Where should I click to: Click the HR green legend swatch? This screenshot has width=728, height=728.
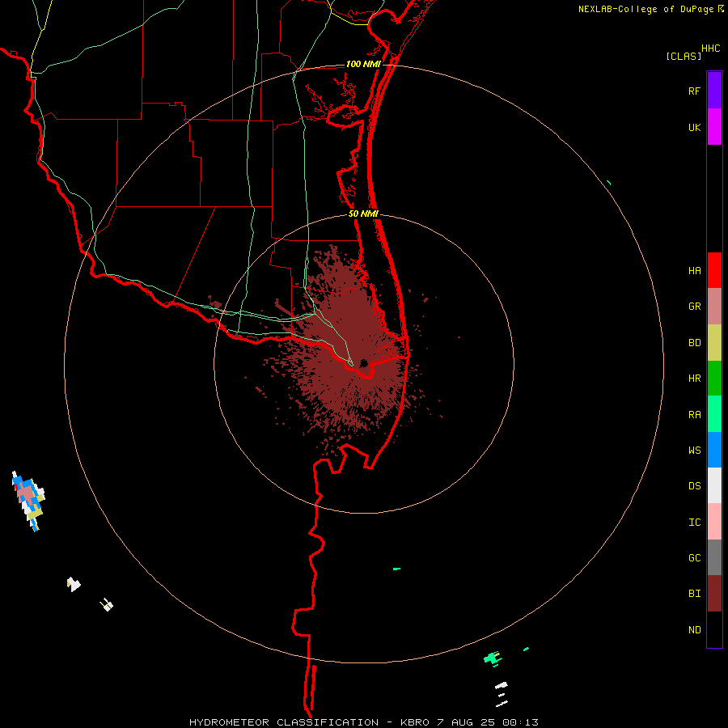click(714, 378)
